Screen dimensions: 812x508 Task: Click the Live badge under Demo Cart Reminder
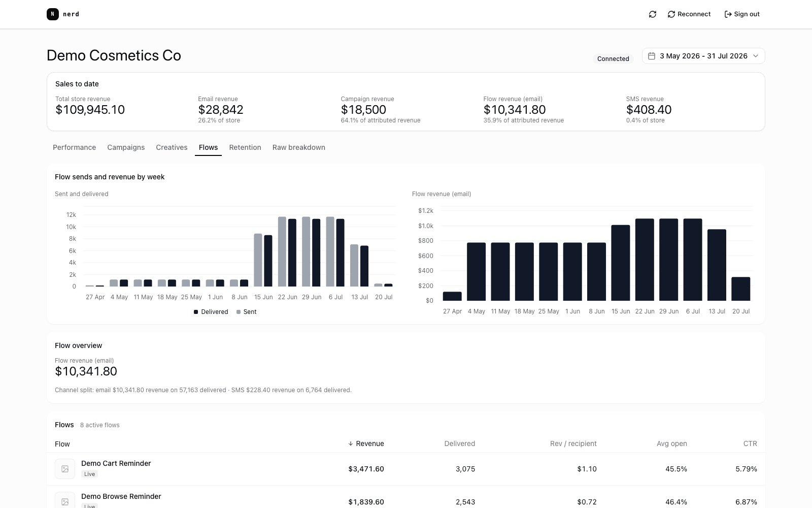pos(89,474)
